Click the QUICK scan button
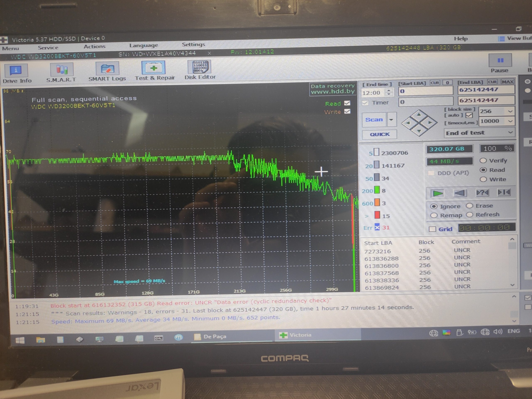The width and height of the screenshot is (532, 399). click(x=379, y=134)
